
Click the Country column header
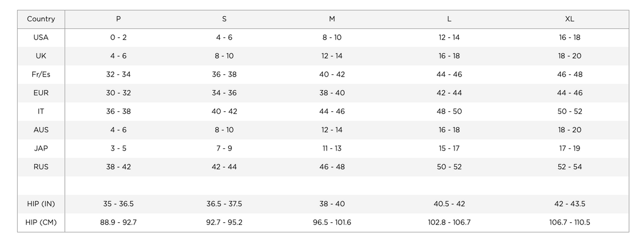41,19
